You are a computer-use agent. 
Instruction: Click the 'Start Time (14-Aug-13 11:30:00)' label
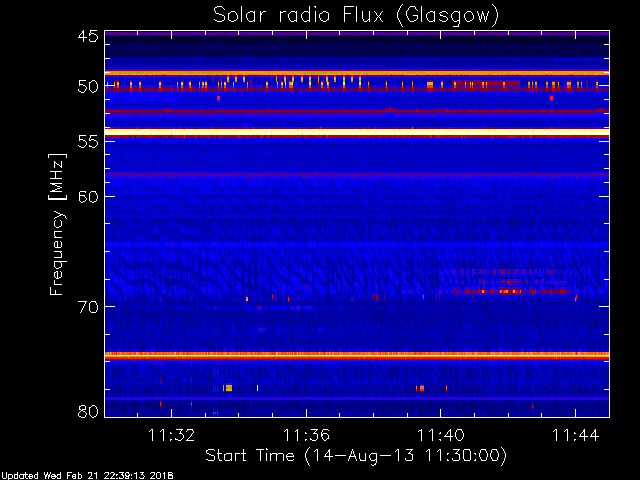coord(356,455)
